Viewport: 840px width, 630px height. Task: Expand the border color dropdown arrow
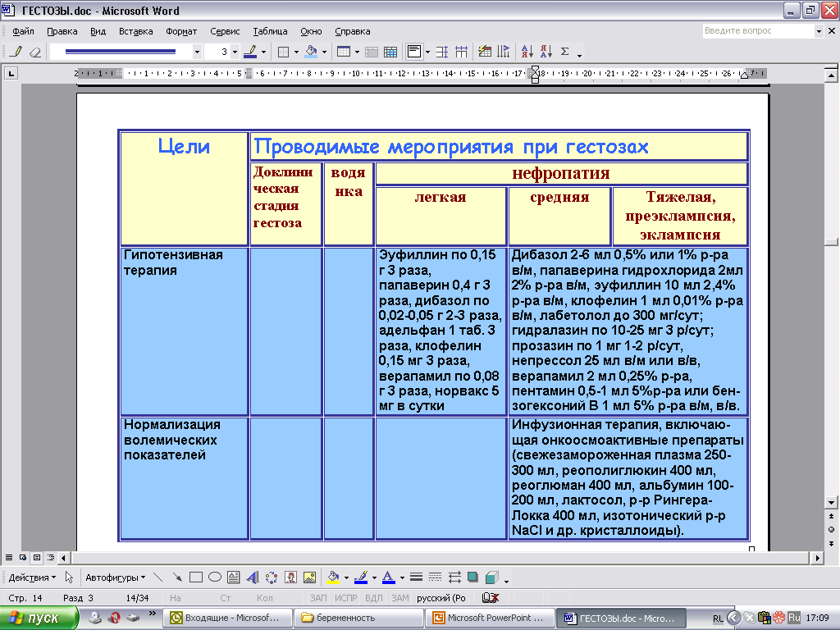pos(263,52)
